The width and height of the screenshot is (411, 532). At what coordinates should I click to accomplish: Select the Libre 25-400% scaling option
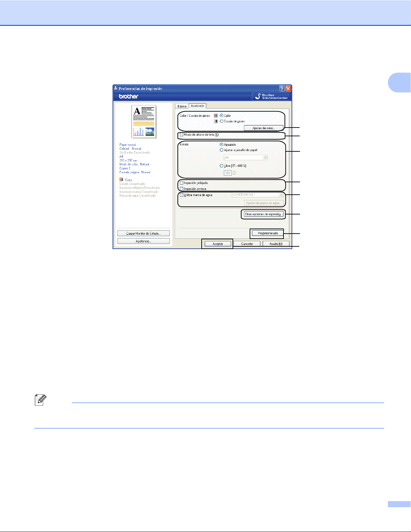pyautogui.click(x=221, y=166)
